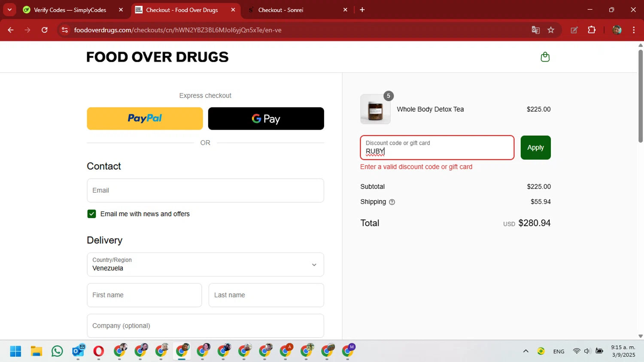Click ENG language indicator

click(x=559, y=351)
